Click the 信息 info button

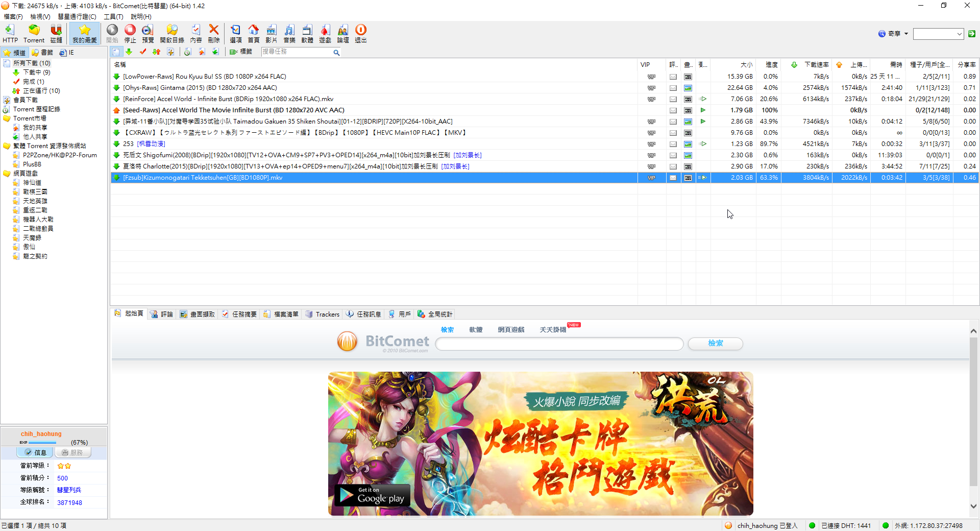click(x=35, y=452)
